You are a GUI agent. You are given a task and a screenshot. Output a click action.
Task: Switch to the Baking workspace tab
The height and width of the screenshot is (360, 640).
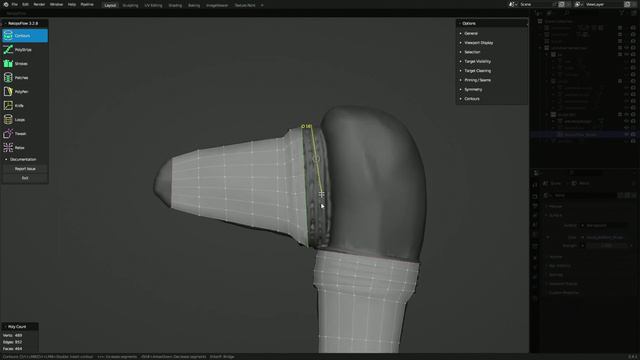point(194,5)
